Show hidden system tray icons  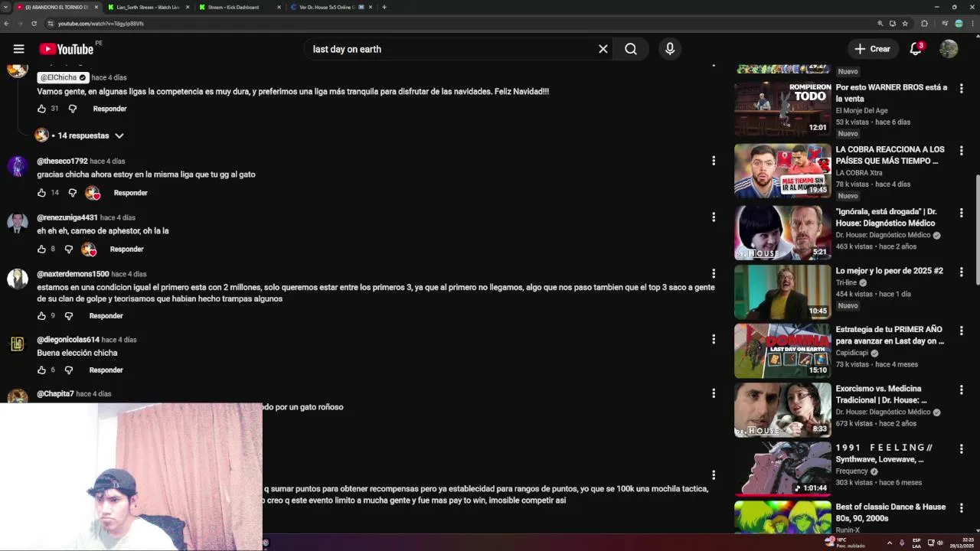pos(889,543)
